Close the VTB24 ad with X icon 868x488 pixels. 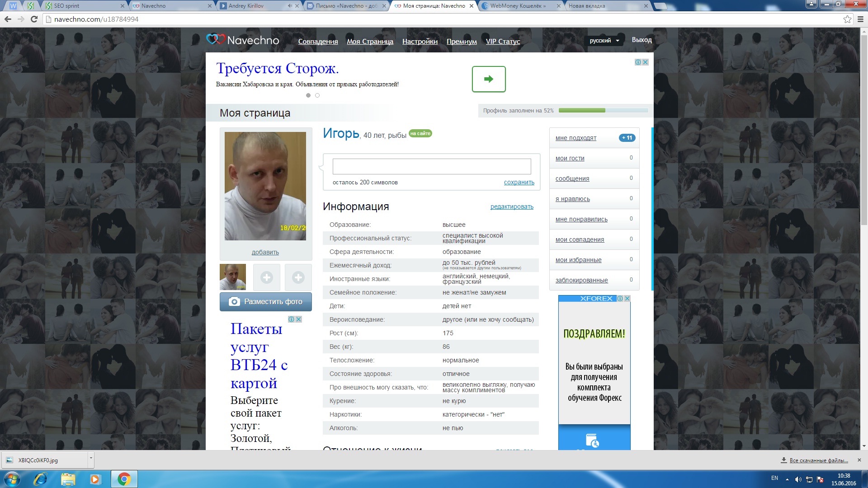[x=299, y=319]
